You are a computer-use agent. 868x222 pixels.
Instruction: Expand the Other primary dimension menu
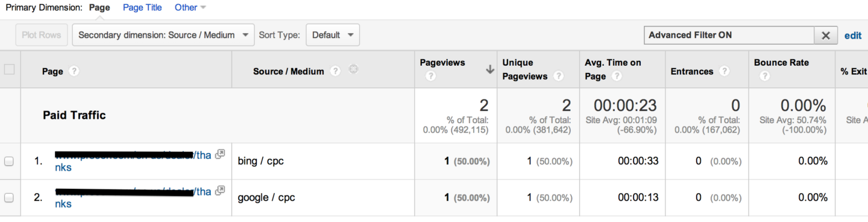pyautogui.click(x=190, y=7)
